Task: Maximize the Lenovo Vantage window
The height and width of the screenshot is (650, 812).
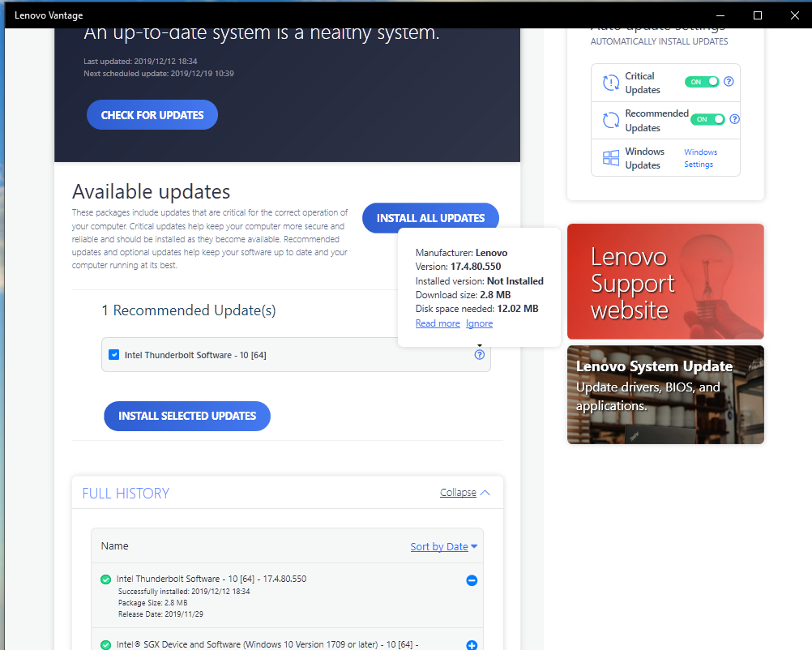Action: [x=758, y=15]
